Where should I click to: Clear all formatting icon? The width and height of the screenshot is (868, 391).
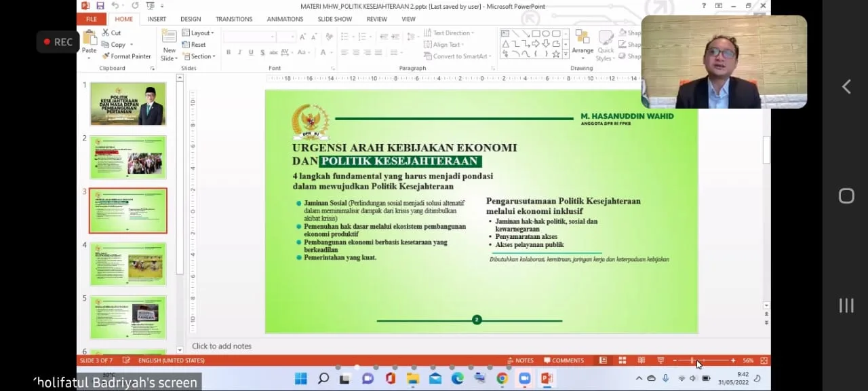click(328, 37)
